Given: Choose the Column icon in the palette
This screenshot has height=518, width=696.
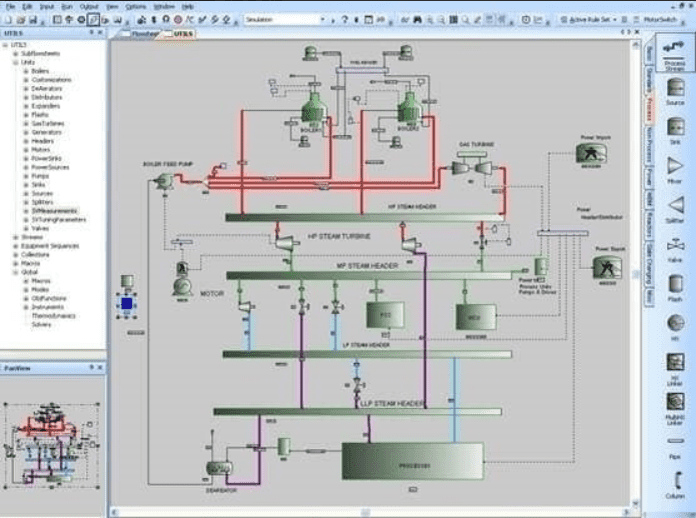Looking at the screenshot, I should (x=676, y=483).
